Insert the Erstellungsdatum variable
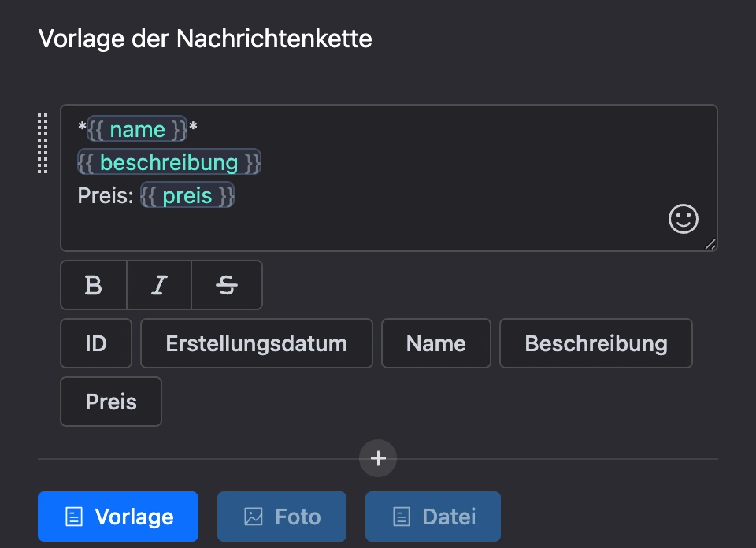756x548 pixels. (257, 343)
